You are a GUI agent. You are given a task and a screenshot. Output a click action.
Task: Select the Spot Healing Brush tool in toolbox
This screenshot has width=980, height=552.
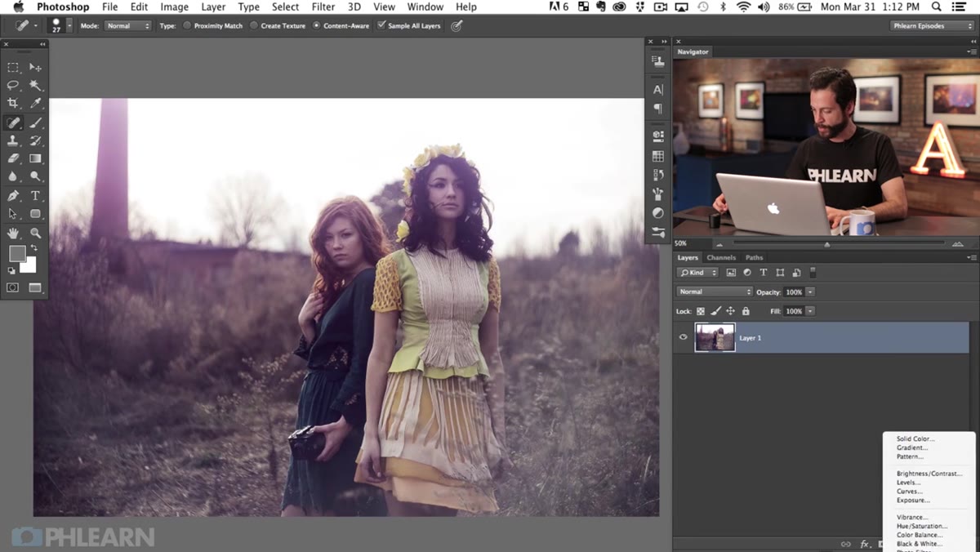click(x=13, y=122)
